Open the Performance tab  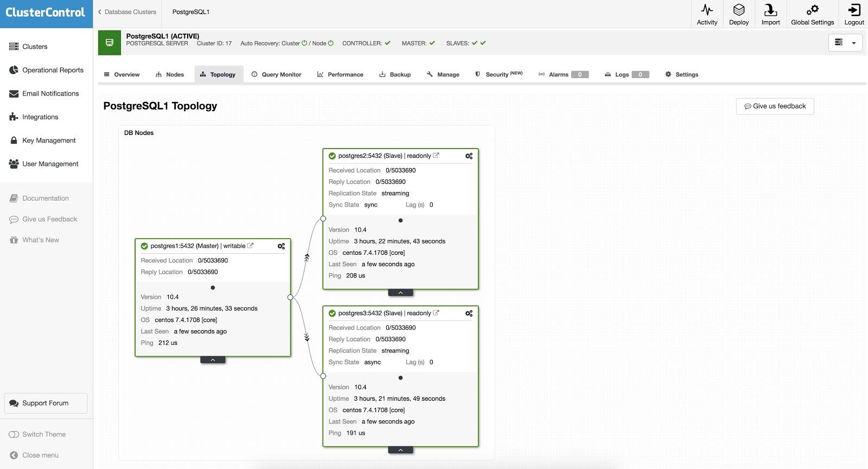coord(340,75)
